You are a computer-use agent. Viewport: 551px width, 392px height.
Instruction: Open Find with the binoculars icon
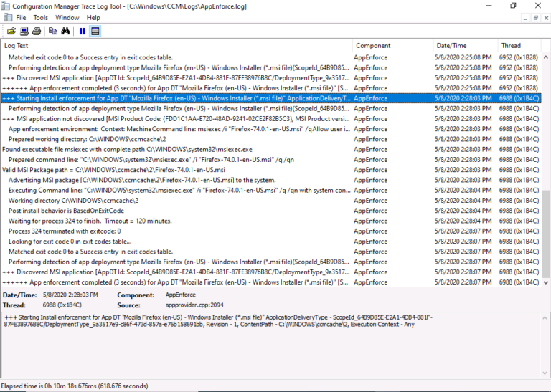click(x=65, y=31)
